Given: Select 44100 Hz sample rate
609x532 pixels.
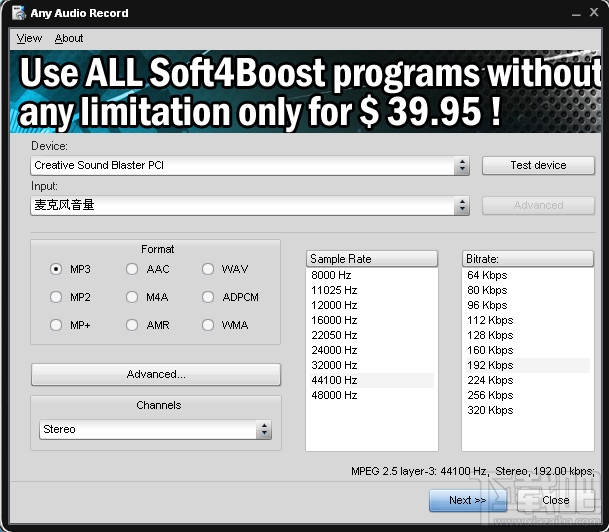Looking at the screenshot, I should click(x=372, y=380).
